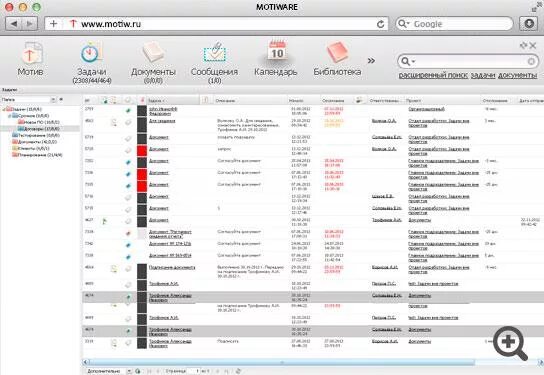Open the Задачи section icon
Screen dimensions: 544x375
tap(92, 53)
